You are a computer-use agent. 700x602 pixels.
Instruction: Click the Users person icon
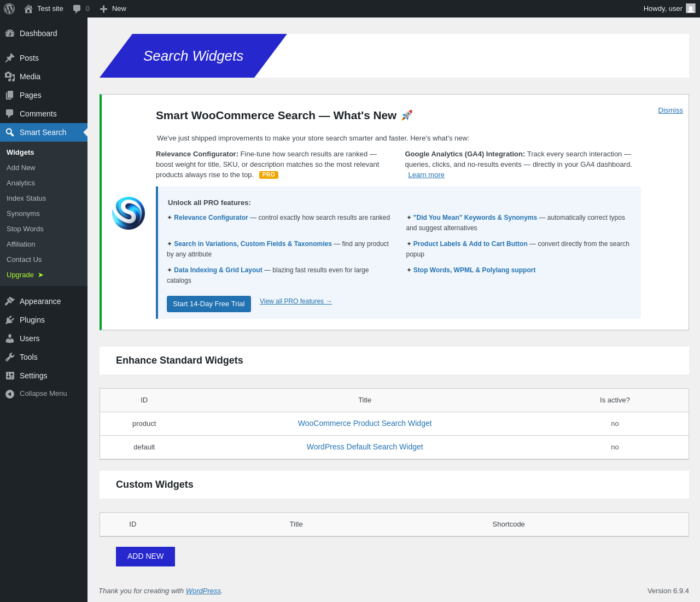[x=10, y=338]
